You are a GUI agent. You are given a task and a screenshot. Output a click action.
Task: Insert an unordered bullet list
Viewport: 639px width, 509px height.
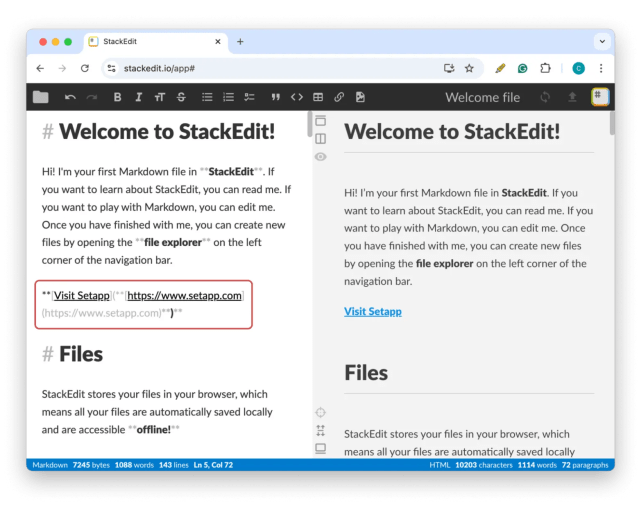207,97
